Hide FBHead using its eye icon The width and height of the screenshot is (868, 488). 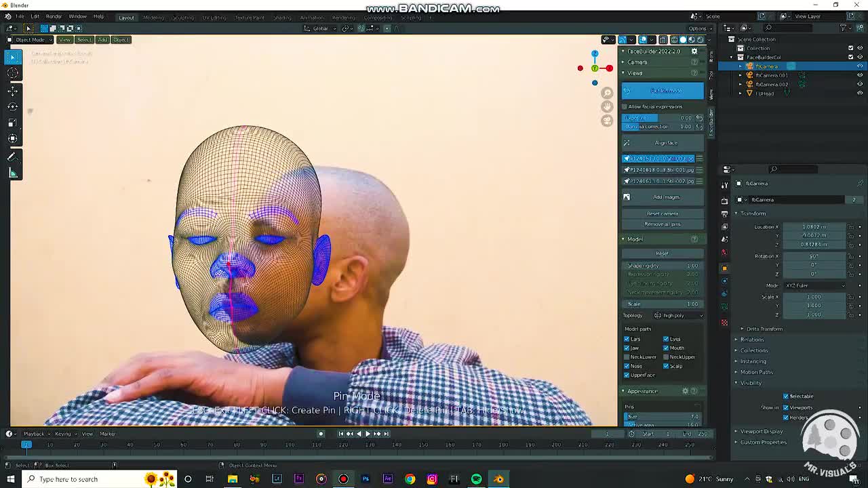(x=860, y=93)
